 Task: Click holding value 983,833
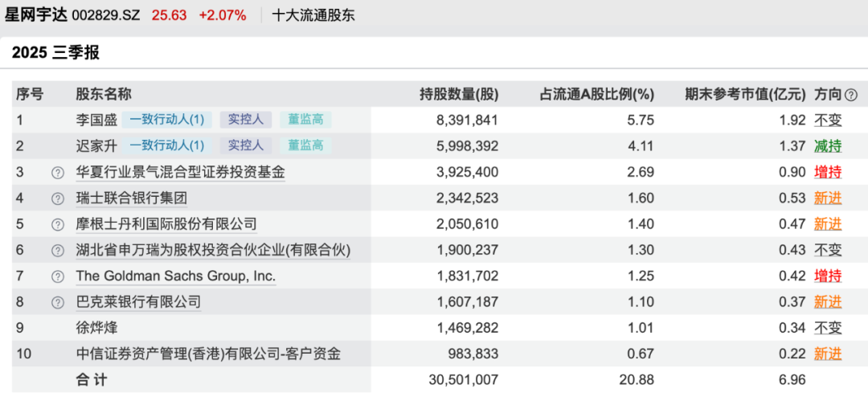click(474, 354)
